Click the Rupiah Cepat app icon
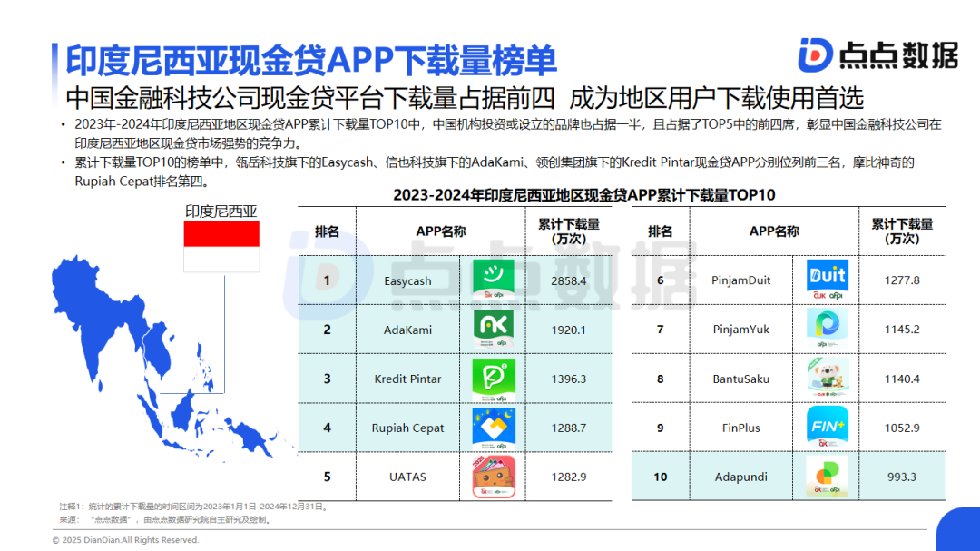This screenshot has width=980, height=551. [494, 428]
